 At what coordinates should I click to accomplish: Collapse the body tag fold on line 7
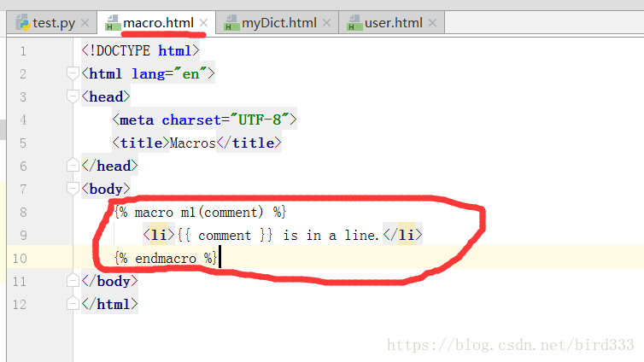point(73,189)
